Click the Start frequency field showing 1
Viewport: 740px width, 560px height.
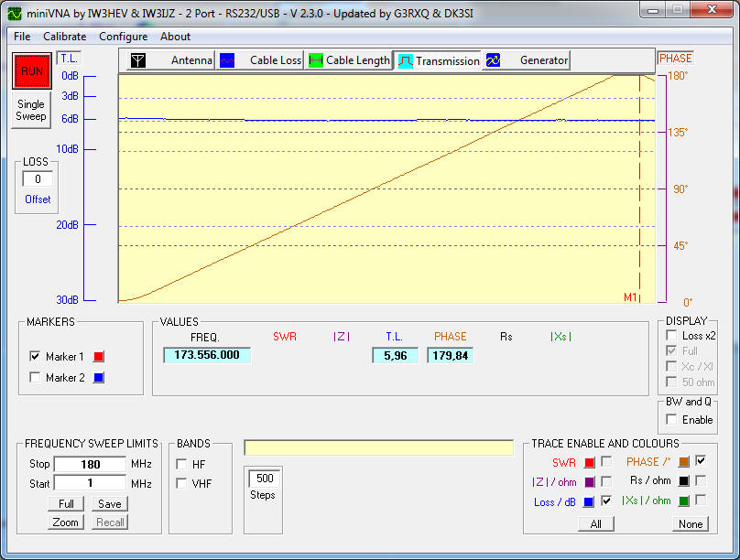(x=90, y=483)
